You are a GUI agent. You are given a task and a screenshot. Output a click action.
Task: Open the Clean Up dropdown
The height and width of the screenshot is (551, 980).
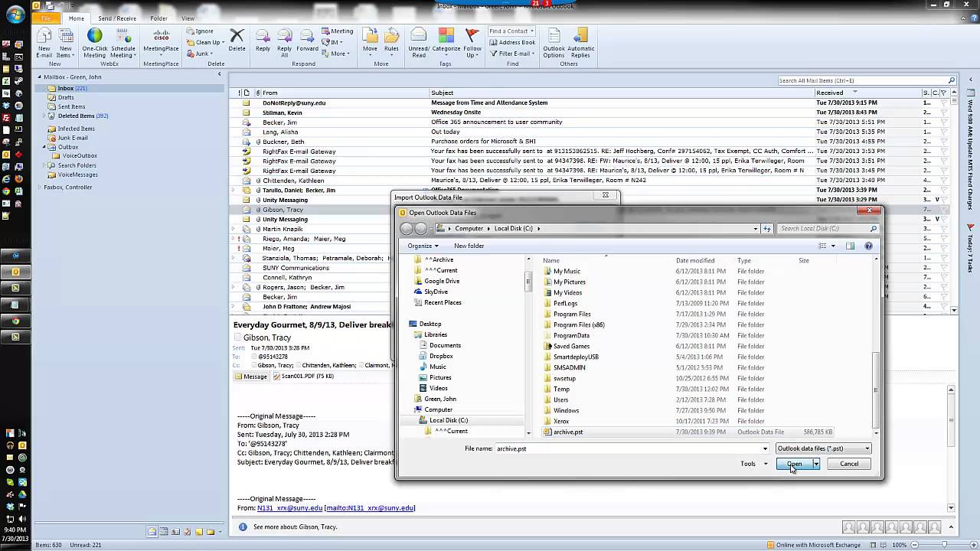pyautogui.click(x=206, y=42)
